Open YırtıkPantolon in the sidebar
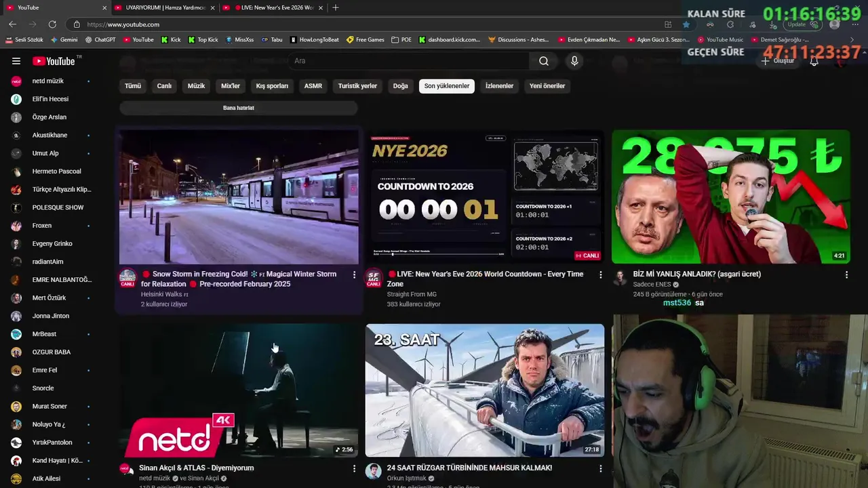Image resolution: width=868 pixels, height=488 pixels. coord(52,443)
